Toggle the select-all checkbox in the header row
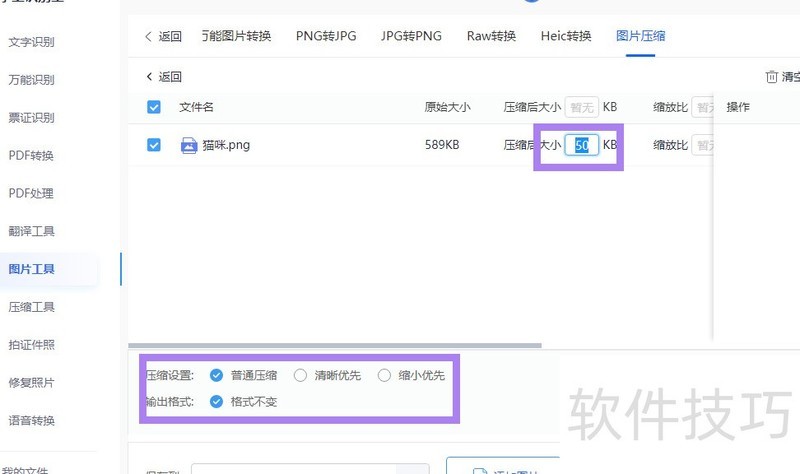800x474 pixels. (x=154, y=107)
